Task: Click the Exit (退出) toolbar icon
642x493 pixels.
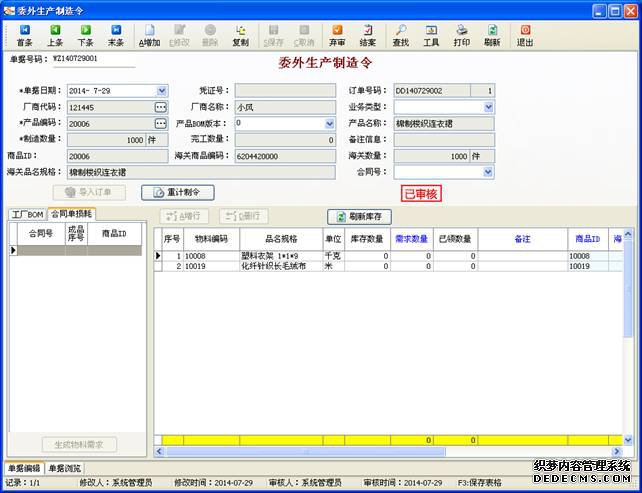Action: click(x=524, y=35)
